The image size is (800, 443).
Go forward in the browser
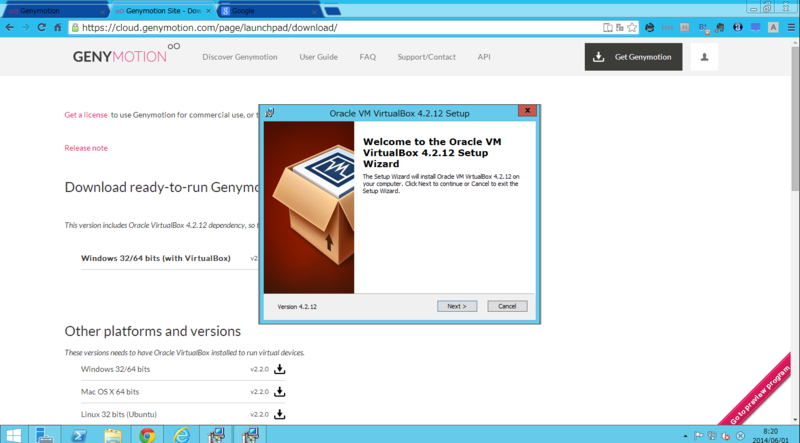click(x=26, y=28)
